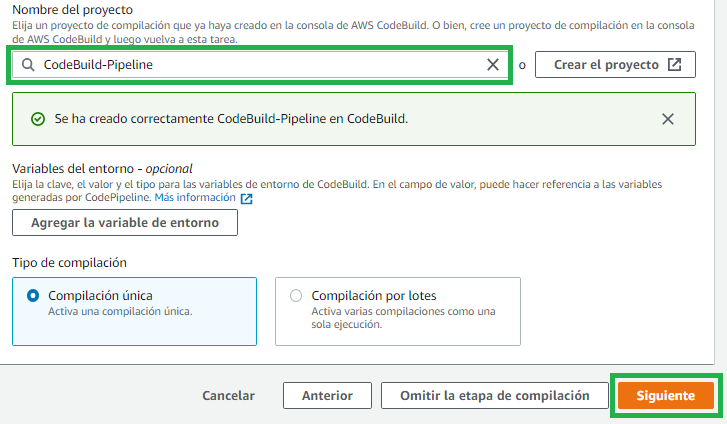Click Cancelar to abort the wizard
The image size is (727, 424).
coord(229,395)
